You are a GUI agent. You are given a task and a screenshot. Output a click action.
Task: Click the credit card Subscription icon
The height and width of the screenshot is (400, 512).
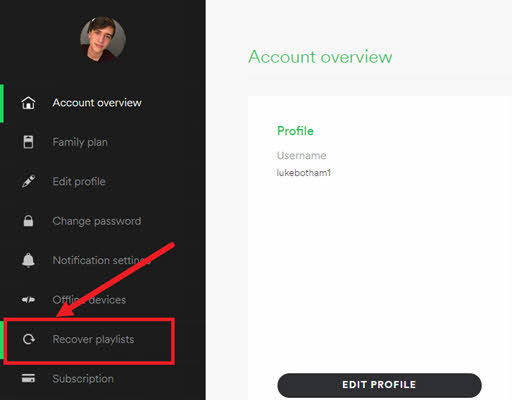click(x=28, y=378)
